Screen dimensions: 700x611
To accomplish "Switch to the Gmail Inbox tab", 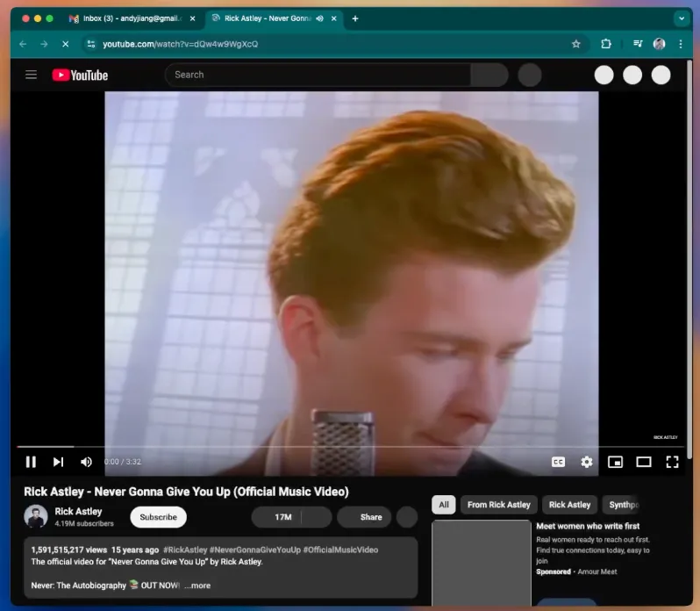I will tap(132, 18).
